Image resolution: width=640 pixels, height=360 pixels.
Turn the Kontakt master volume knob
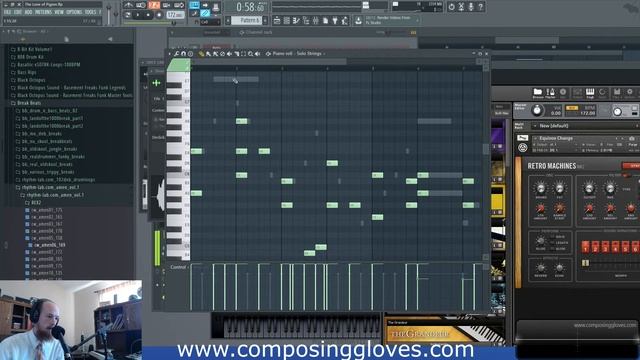537,110
